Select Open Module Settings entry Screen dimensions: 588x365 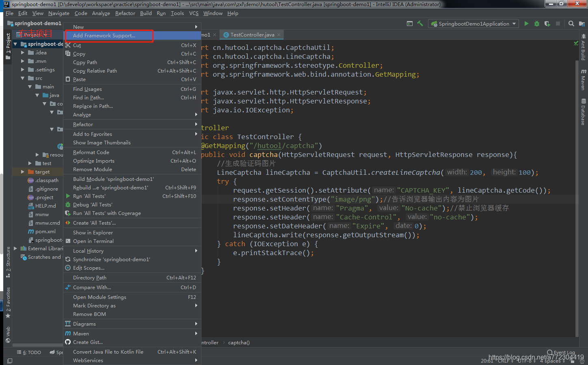click(132, 297)
